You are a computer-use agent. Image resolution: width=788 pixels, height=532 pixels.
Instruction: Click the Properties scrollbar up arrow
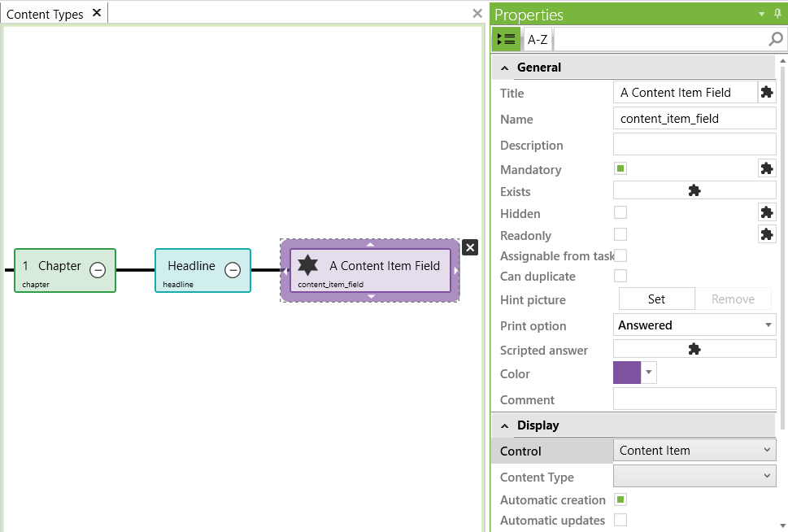point(782,61)
